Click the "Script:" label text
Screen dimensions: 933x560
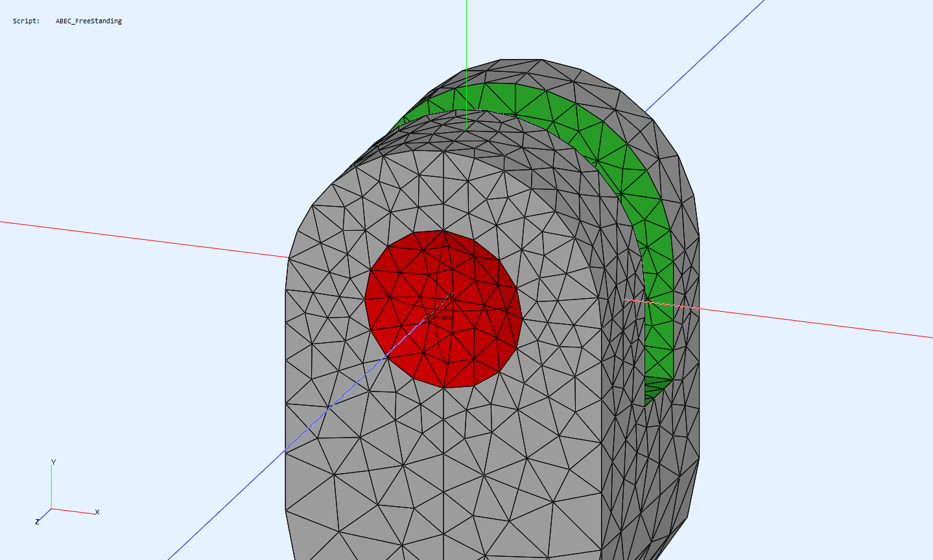pos(27,21)
